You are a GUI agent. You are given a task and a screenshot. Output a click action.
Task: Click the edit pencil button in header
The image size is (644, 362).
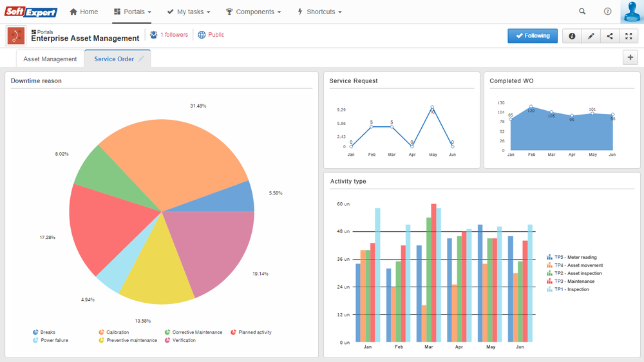[591, 35]
